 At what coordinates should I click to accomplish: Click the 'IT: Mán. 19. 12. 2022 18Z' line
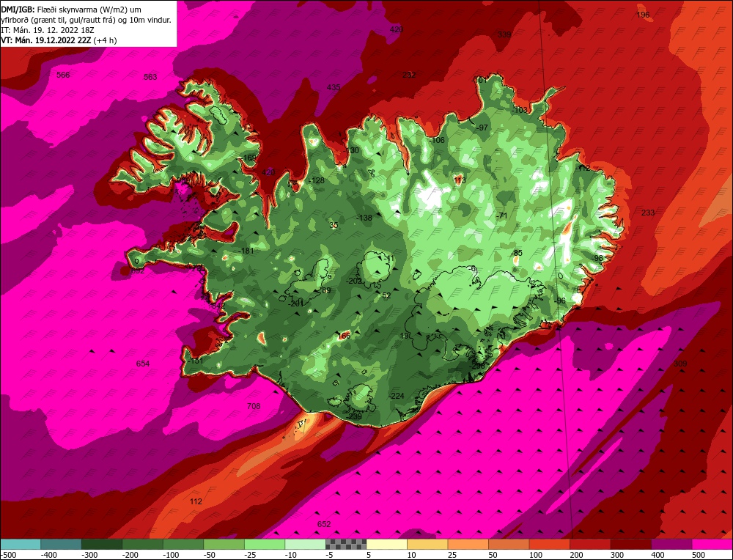pyautogui.click(x=46, y=30)
